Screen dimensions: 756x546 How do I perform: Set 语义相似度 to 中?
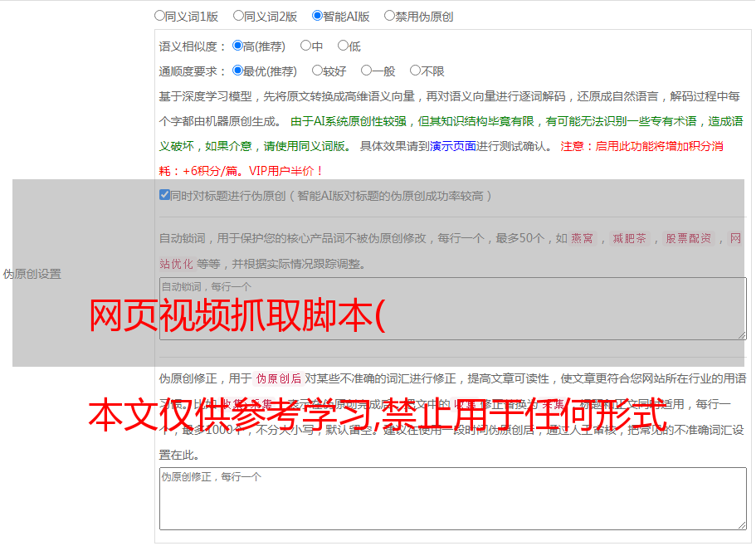[306, 46]
